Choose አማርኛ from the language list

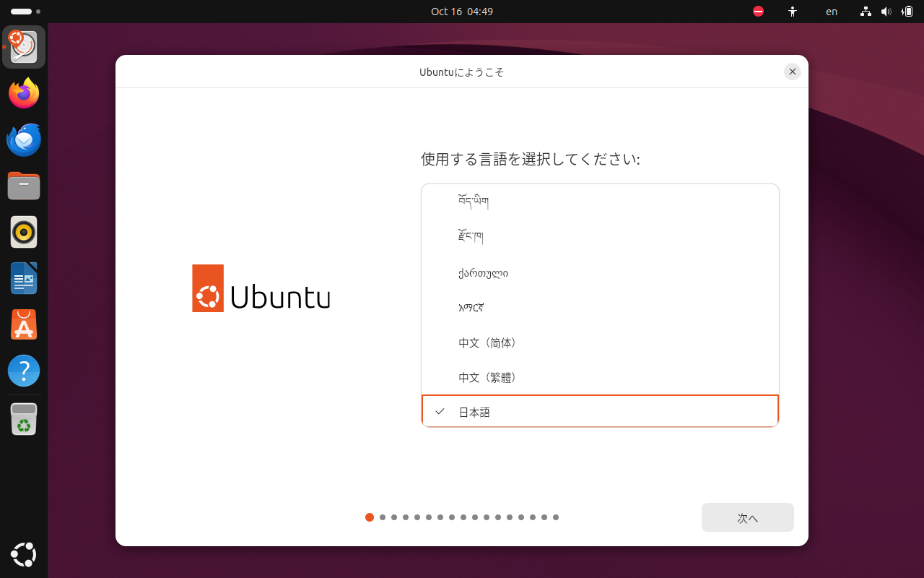[x=600, y=307]
